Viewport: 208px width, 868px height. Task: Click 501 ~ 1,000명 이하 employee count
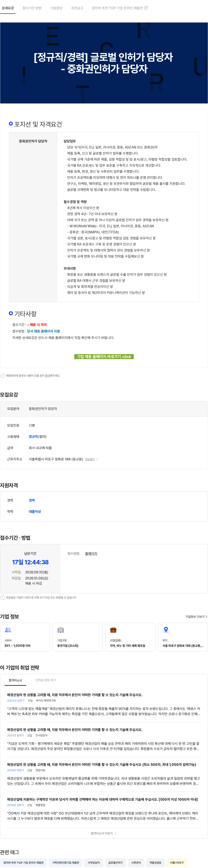coord(18,646)
